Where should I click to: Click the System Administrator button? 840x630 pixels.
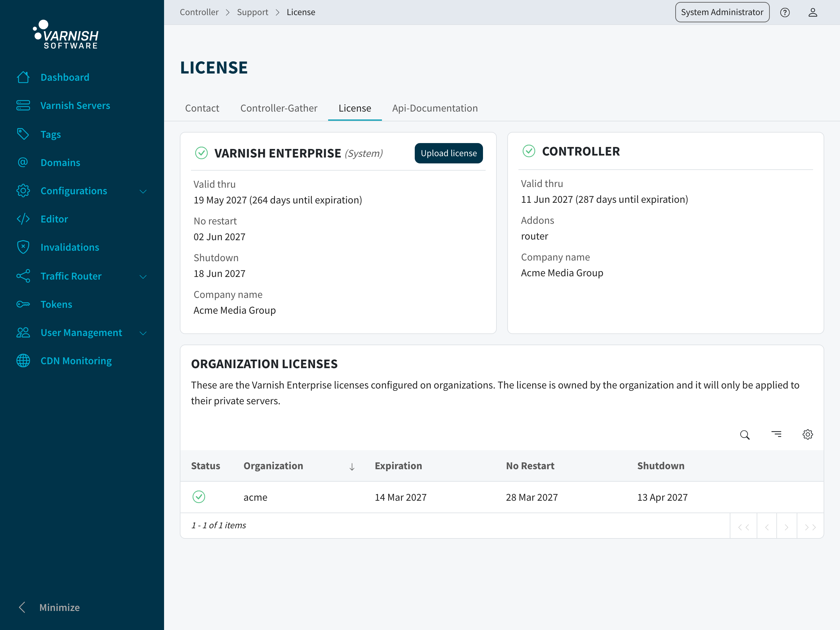[x=722, y=12]
